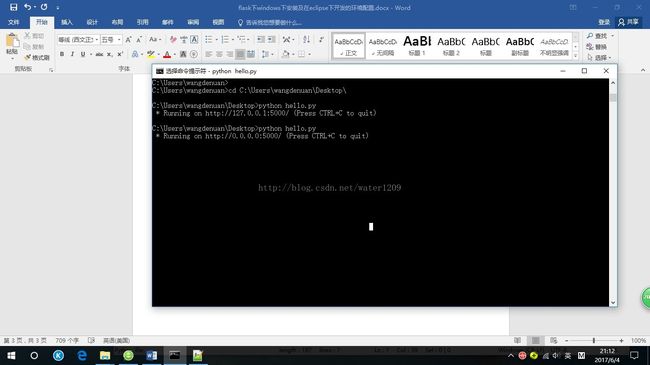Open the 文件 (File) tab
Screen dimensions: 650x365
[14, 22]
